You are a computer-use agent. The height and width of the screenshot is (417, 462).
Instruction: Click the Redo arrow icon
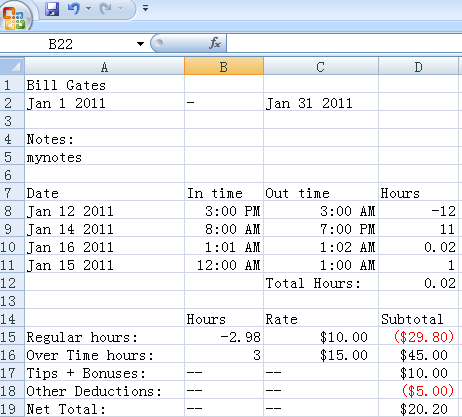(106, 9)
